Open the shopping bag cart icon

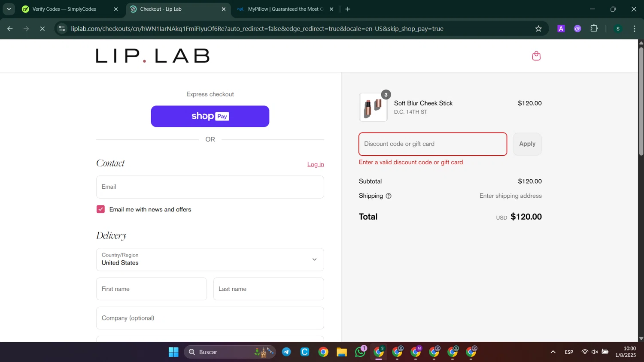click(536, 56)
